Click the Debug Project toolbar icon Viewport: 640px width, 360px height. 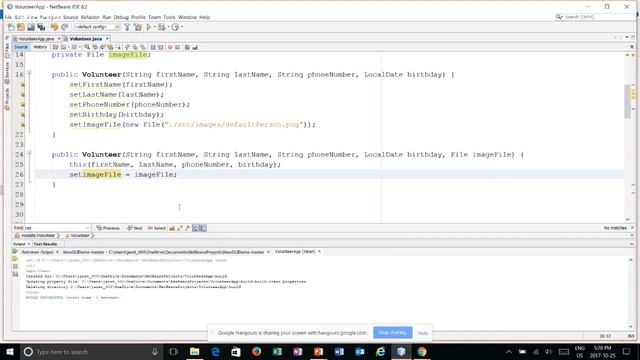162,27
